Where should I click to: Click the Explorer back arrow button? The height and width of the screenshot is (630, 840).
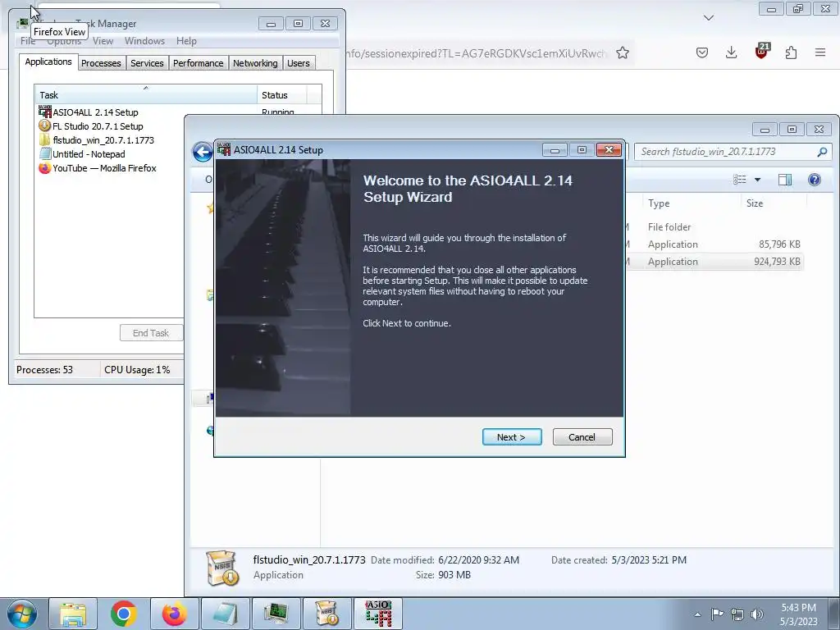click(203, 152)
